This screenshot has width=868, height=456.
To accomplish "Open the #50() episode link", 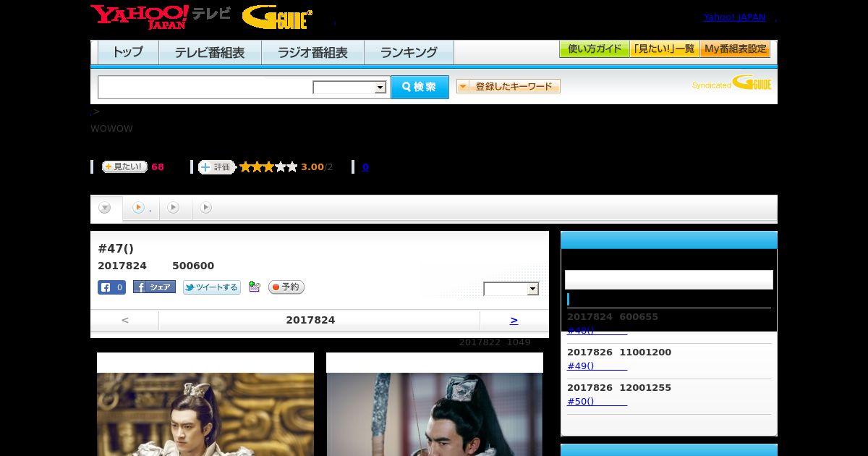I will (597, 401).
